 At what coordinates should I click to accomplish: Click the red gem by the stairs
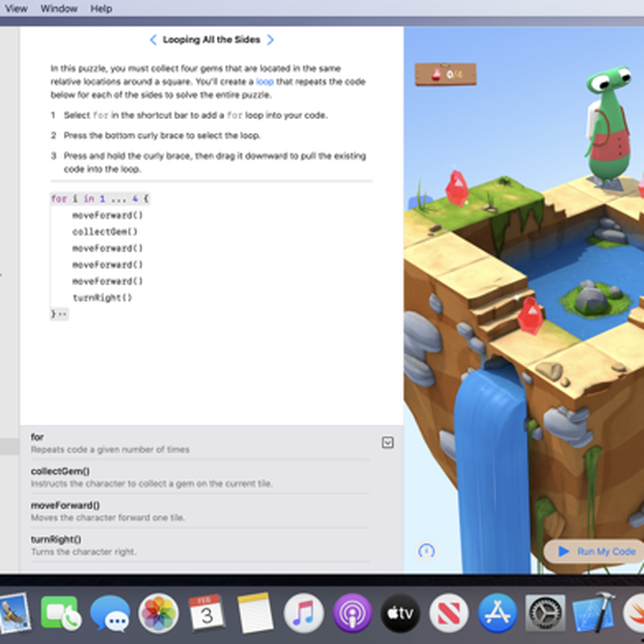pyautogui.click(x=530, y=316)
